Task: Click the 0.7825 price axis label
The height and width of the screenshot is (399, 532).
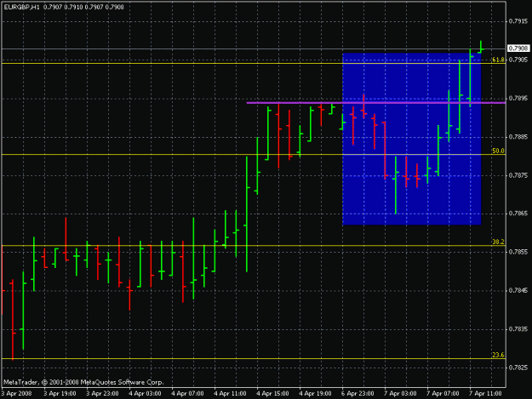Action: [518, 368]
